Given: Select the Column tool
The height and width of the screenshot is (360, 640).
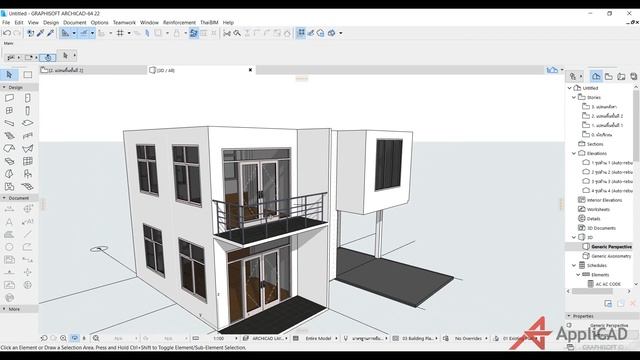Looking at the screenshot, I should tap(28, 111).
